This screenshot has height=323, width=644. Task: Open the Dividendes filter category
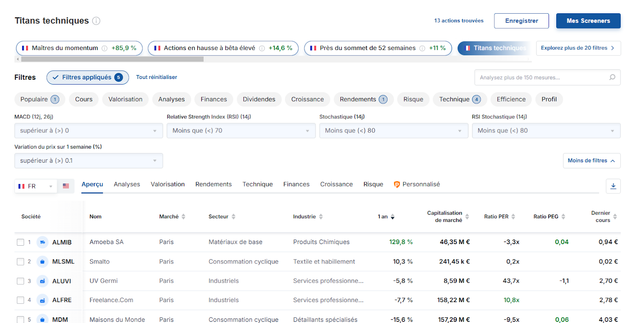[259, 99]
